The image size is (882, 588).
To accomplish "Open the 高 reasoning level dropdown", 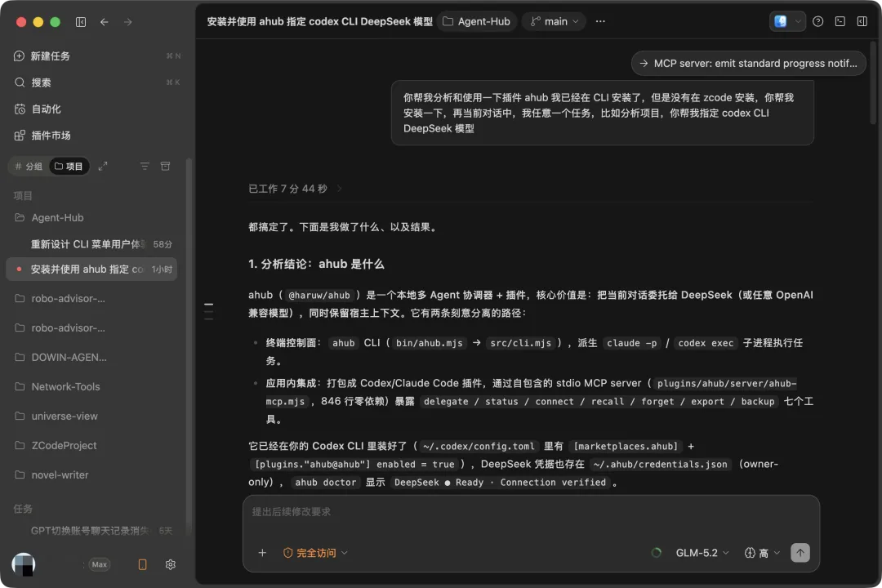I will (x=762, y=553).
